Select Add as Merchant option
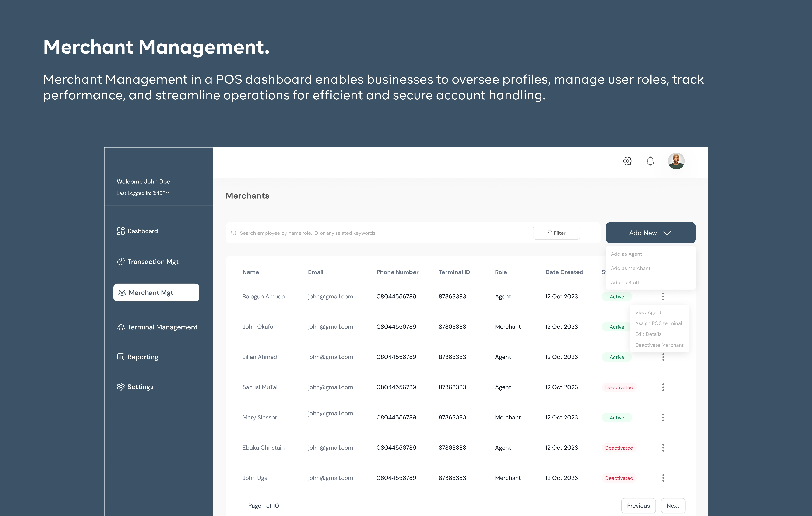 [630, 268]
